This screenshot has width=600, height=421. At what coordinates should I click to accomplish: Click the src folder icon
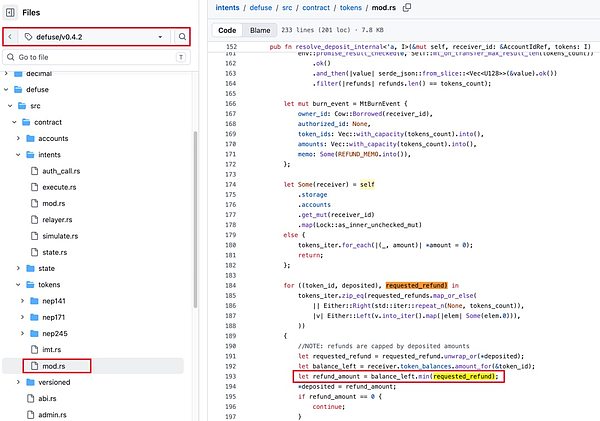coord(22,106)
